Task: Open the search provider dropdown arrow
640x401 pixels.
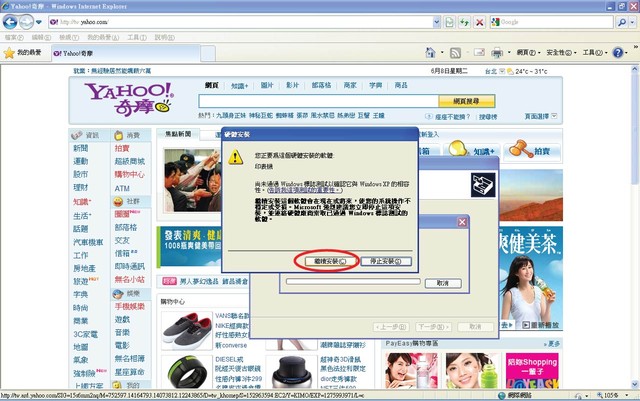Action: [x=632, y=22]
